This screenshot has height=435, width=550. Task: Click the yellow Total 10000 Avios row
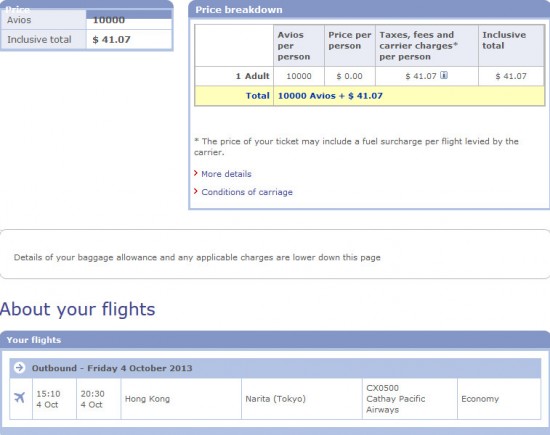coord(369,96)
